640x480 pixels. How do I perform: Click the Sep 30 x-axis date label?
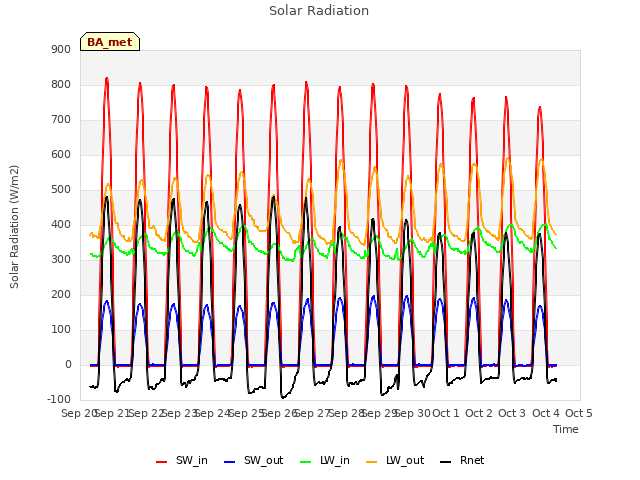tap(412, 413)
